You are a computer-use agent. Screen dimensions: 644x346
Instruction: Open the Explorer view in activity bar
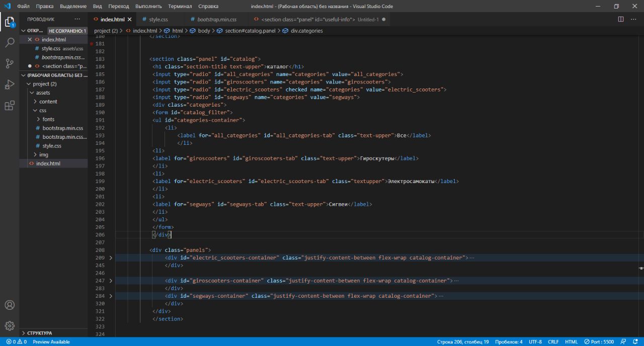[10, 22]
